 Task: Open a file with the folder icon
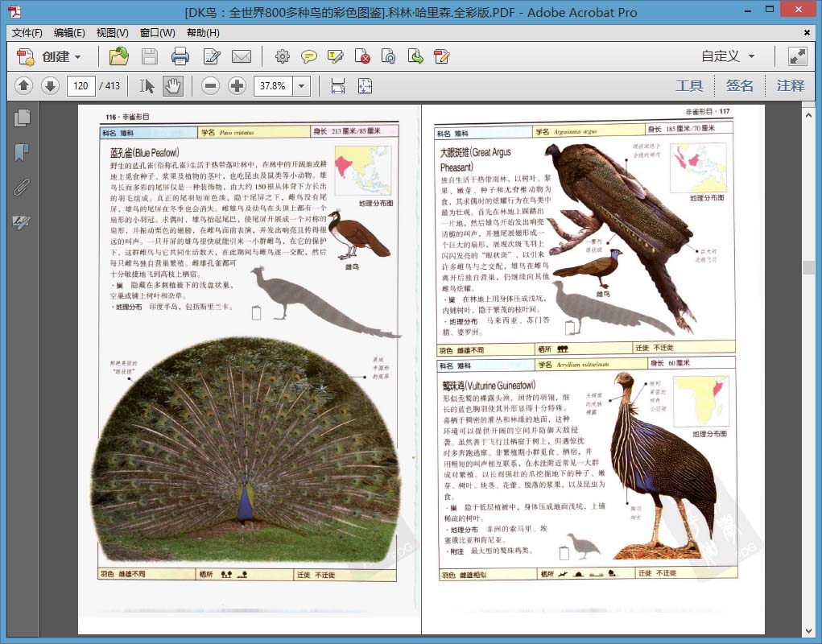pos(119,56)
